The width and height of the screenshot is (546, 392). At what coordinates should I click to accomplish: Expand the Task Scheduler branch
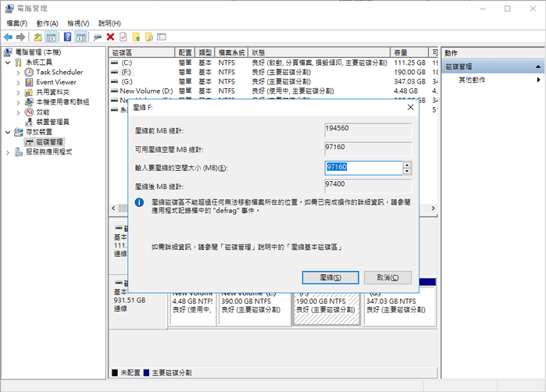(18, 73)
